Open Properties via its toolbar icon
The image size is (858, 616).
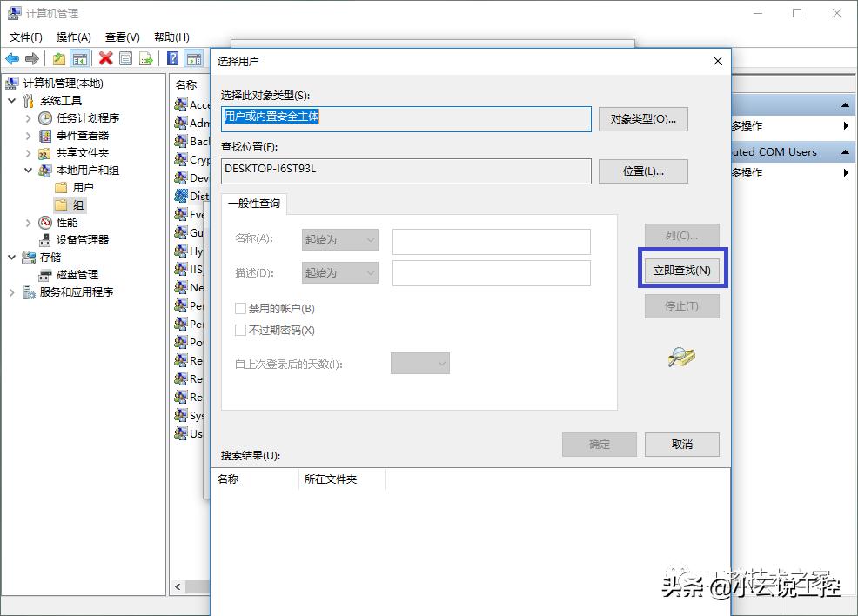(124, 57)
